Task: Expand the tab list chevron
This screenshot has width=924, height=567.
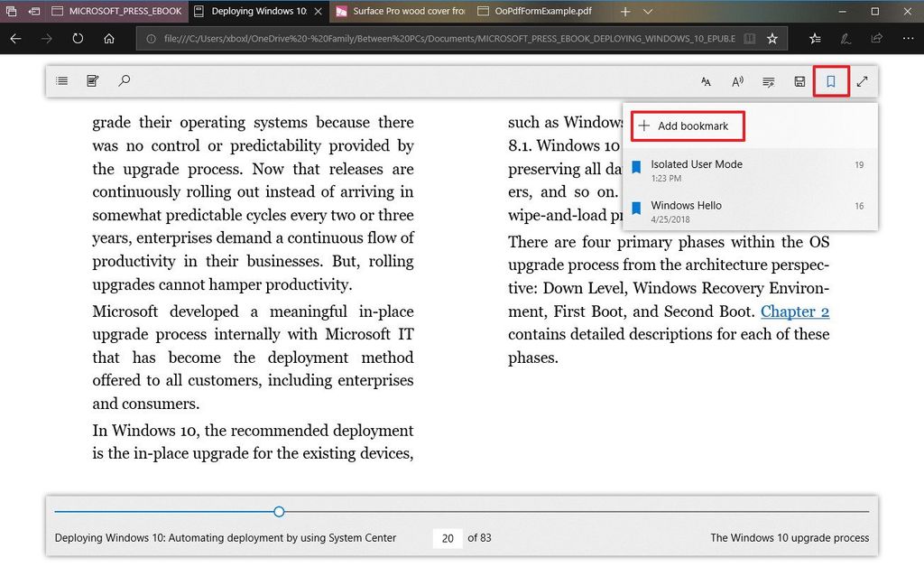Action: 648,12
